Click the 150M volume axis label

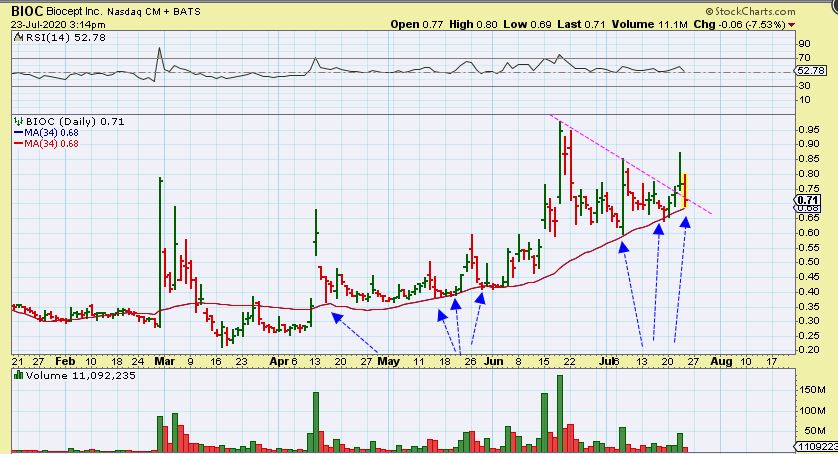coord(812,390)
